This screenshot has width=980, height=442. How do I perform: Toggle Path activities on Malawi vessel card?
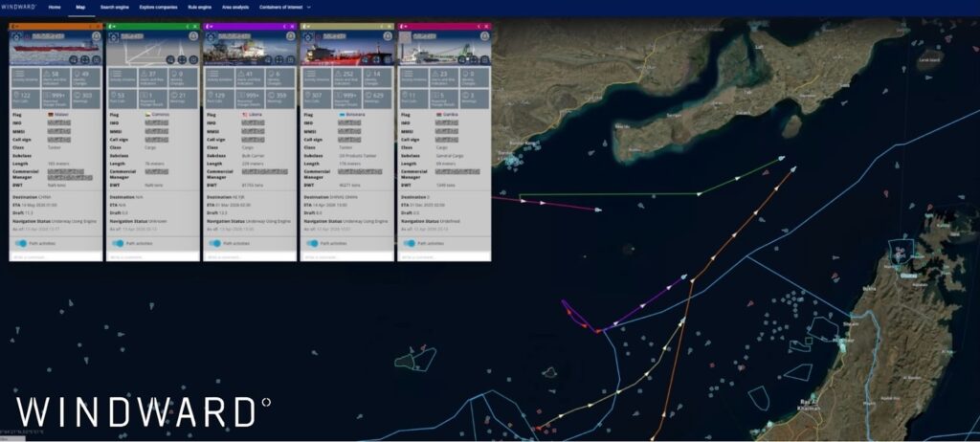(21, 243)
